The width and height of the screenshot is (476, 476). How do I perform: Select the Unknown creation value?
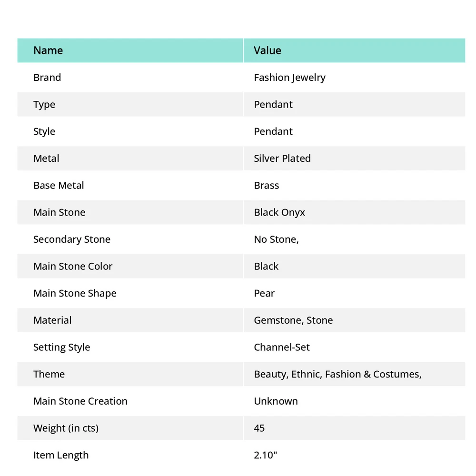(x=276, y=401)
